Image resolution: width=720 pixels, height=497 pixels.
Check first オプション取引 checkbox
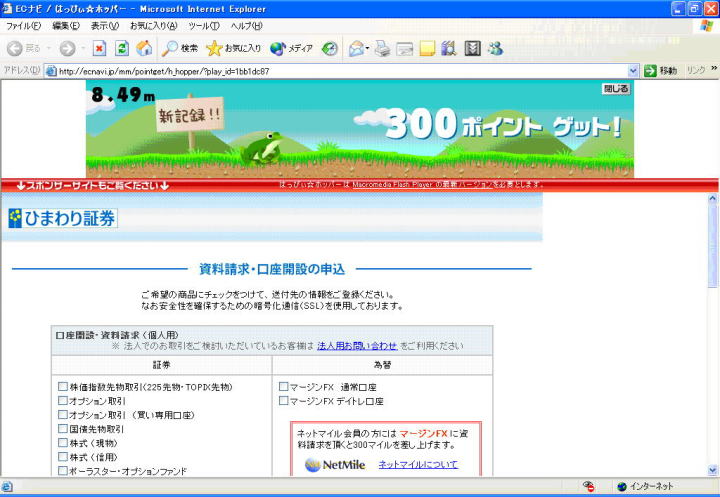coord(63,401)
